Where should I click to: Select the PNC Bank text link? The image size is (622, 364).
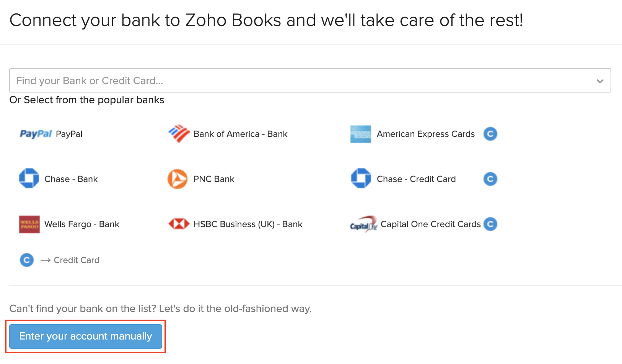(x=214, y=179)
